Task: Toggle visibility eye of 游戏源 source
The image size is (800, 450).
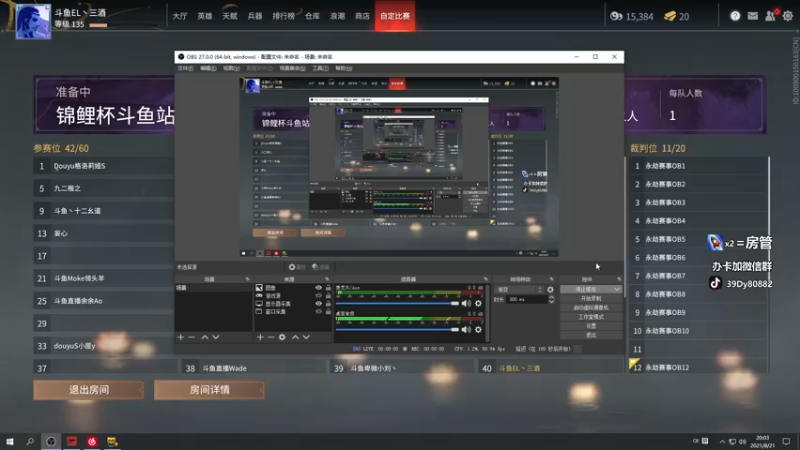Action: (x=318, y=296)
